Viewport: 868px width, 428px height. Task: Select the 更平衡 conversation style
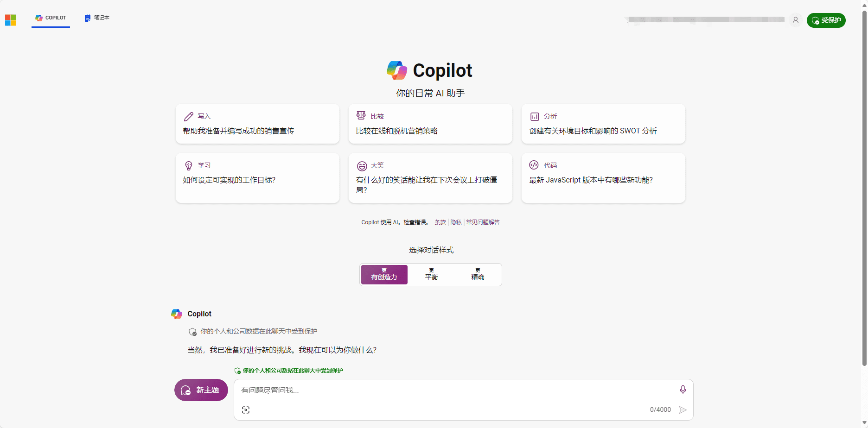click(x=432, y=275)
